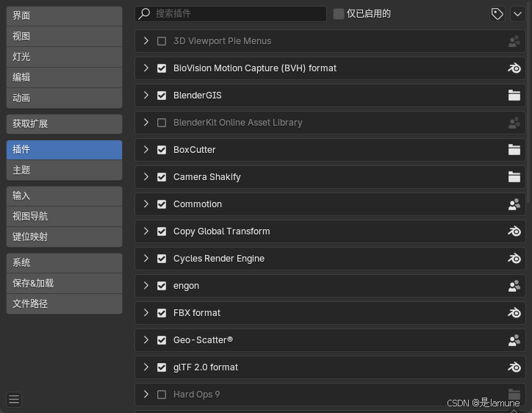Expand glTF 2.0 format details
The image size is (532, 413).
click(146, 367)
